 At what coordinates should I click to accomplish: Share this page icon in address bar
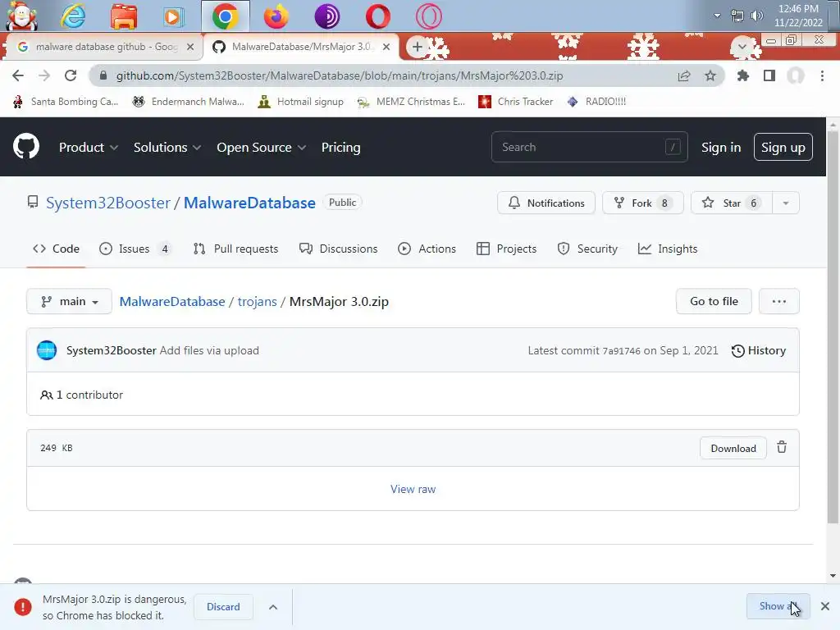[x=684, y=75]
